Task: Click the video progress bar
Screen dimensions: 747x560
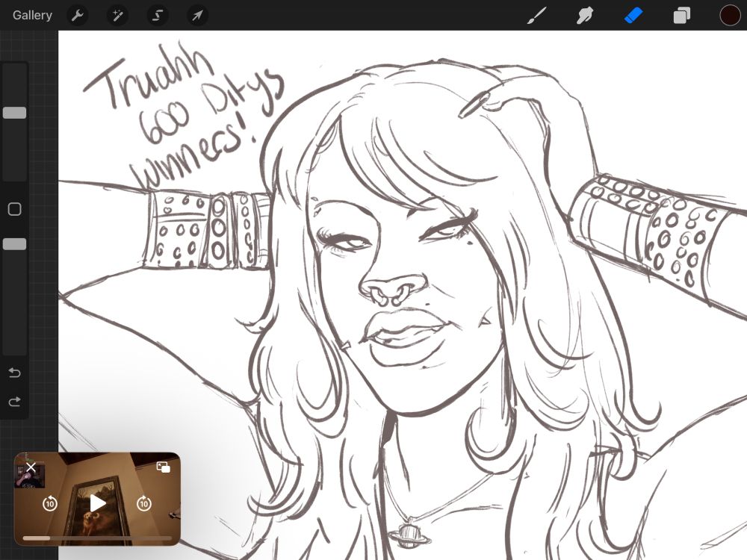Action: (x=97, y=538)
